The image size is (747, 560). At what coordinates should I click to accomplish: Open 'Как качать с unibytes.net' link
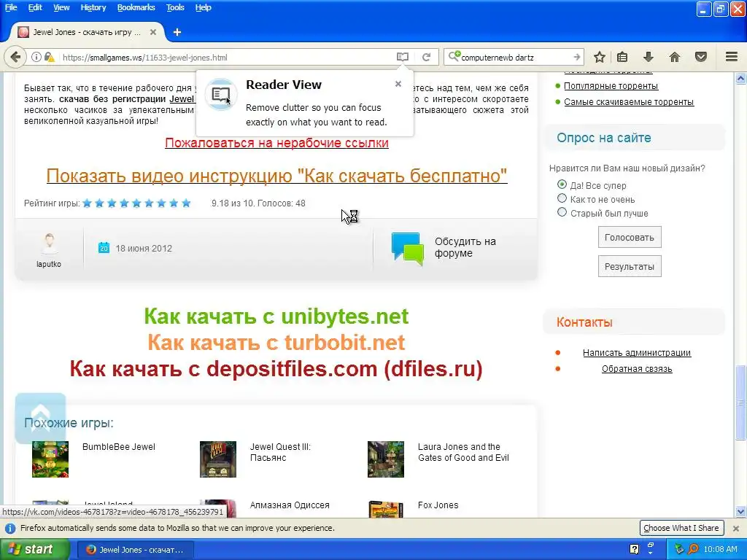(x=276, y=316)
